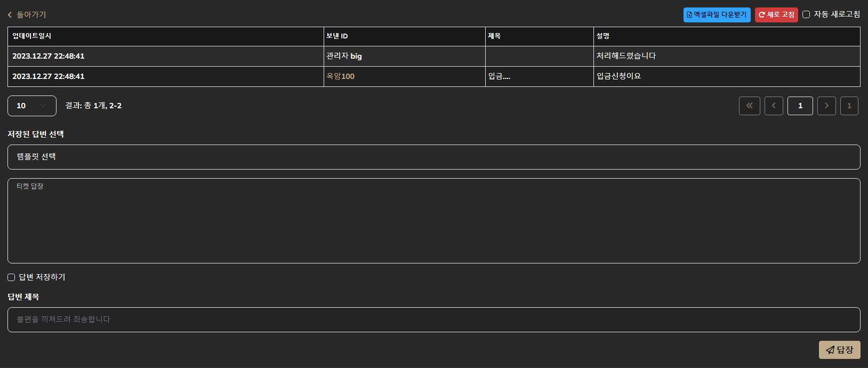Select the active page 1 in pagination
868x368 pixels.
pos(800,106)
